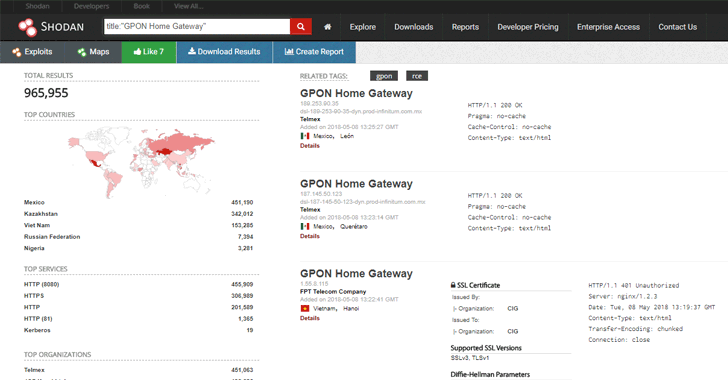The image size is (728, 380).
Task: Click the SHODAN brand text
Action: (x=62, y=27)
